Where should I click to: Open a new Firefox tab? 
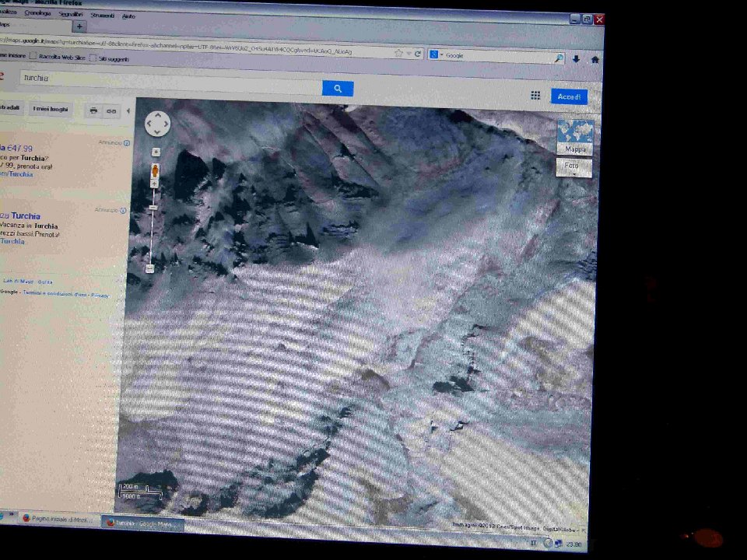tap(79, 26)
